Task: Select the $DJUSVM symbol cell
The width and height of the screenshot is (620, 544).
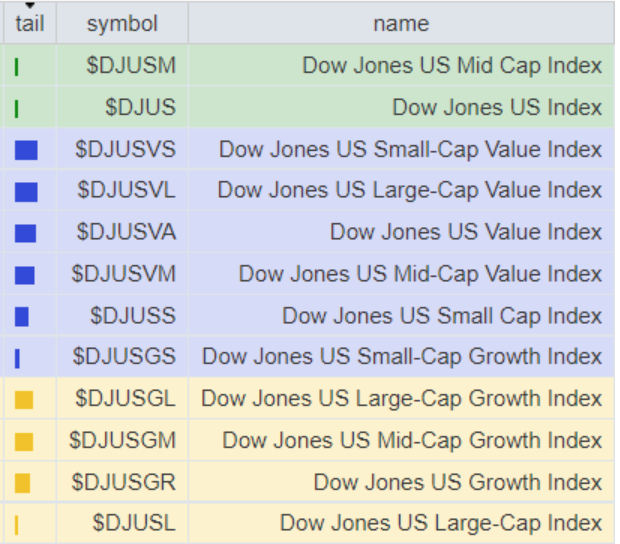Action: pyautogui.click(x=124, y=274)
